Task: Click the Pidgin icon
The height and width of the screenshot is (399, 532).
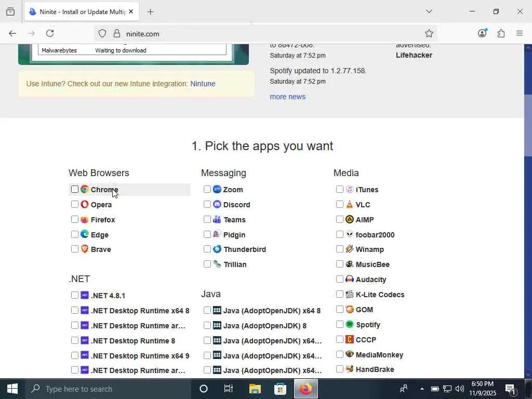Action: coord(217,234)
